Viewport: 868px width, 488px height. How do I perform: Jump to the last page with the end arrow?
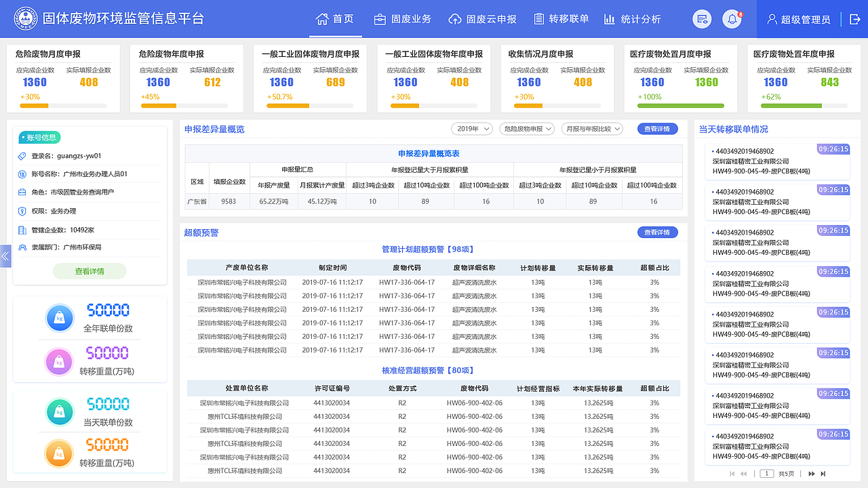coord(823,473)
